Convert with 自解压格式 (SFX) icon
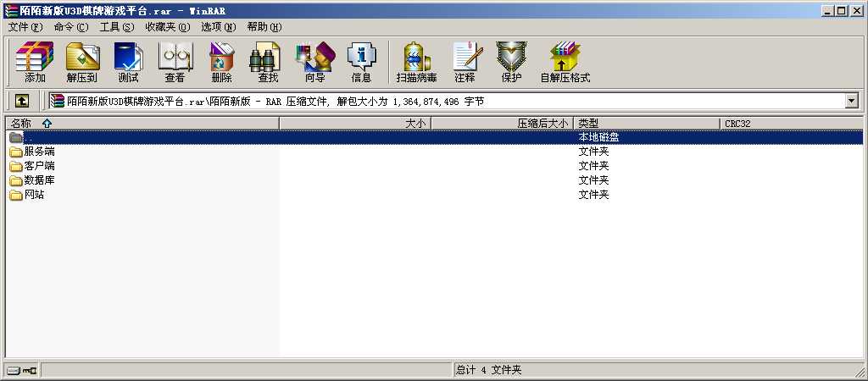This screenshot has height=381, width=868. (x=565, y=61)
